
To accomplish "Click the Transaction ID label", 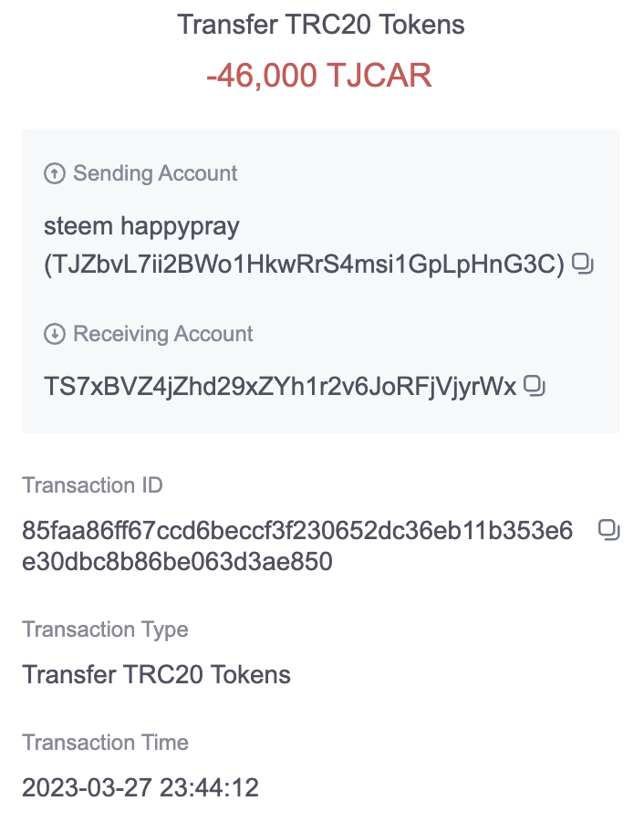I will (92, 485).
